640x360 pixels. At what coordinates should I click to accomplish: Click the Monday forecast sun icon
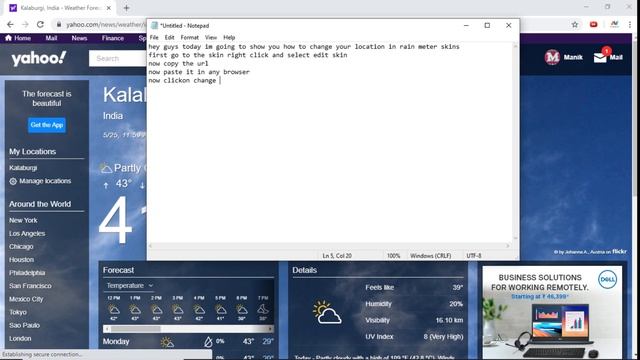point(167,342)
